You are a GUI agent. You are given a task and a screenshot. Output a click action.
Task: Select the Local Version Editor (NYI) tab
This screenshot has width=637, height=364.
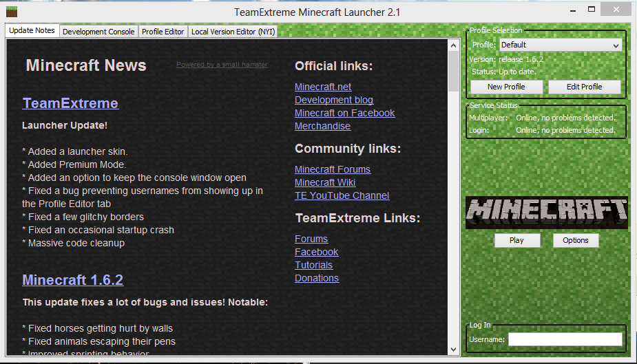(233, 32)
